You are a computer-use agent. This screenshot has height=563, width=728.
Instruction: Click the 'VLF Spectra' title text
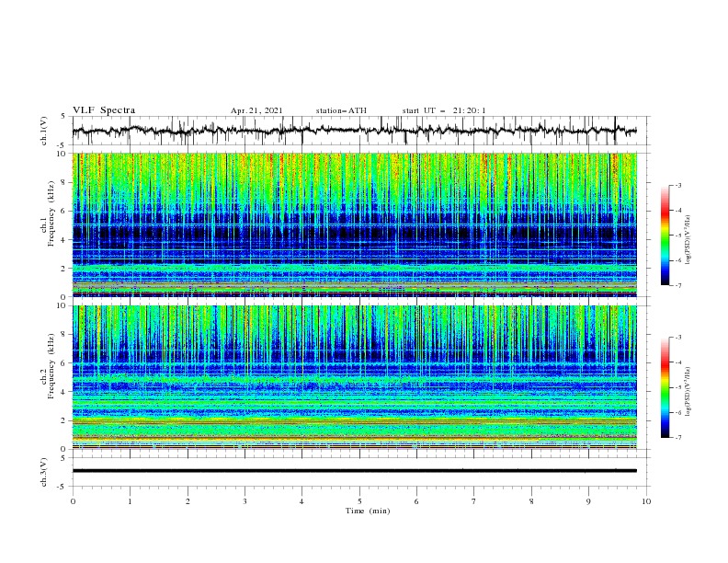(x=104, y=110)
